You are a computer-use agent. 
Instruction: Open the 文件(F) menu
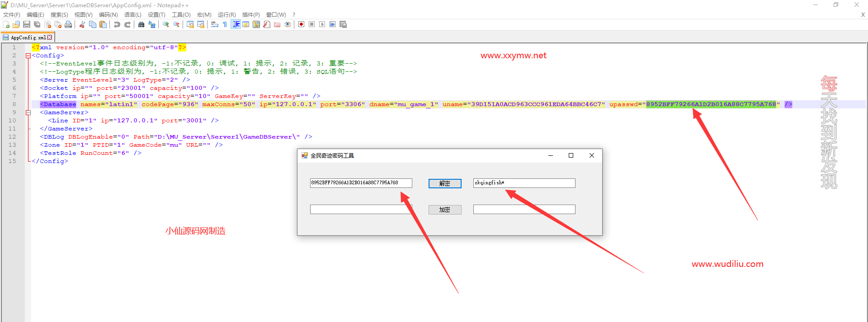(12, 15)
